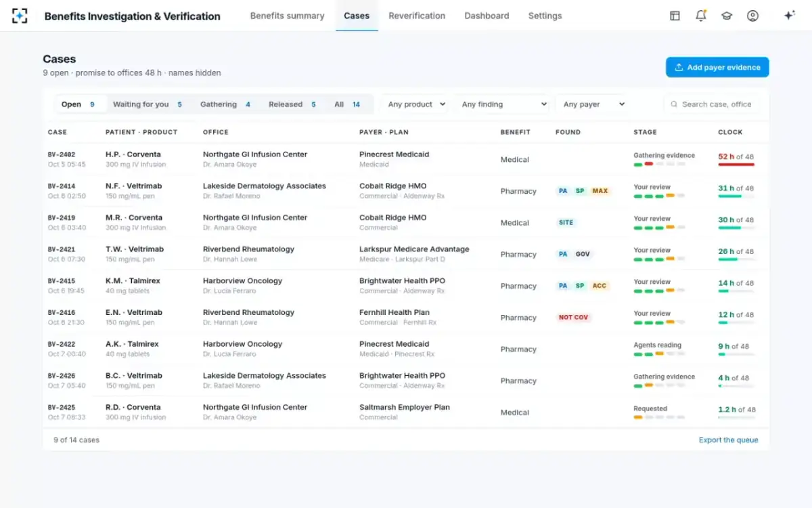Click the PA tag on BV-2414
This screenshot has width=812, height=508.
point(563,191)
